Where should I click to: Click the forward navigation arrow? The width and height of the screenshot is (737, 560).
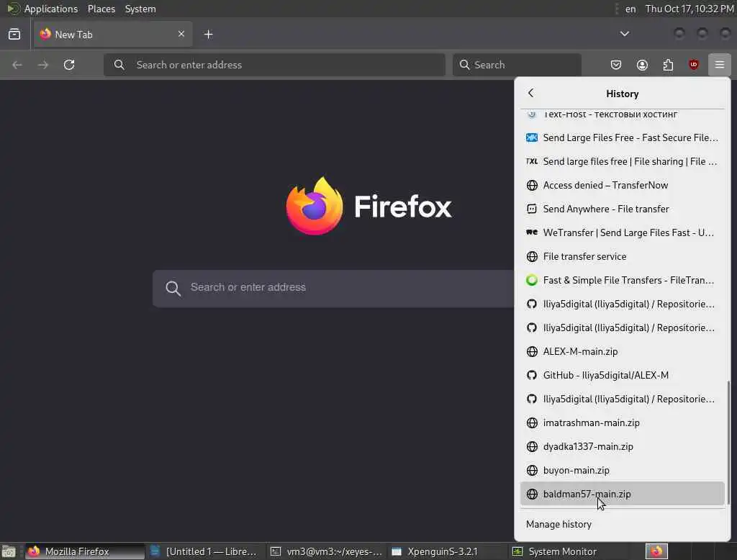click(x=43, y=64)
